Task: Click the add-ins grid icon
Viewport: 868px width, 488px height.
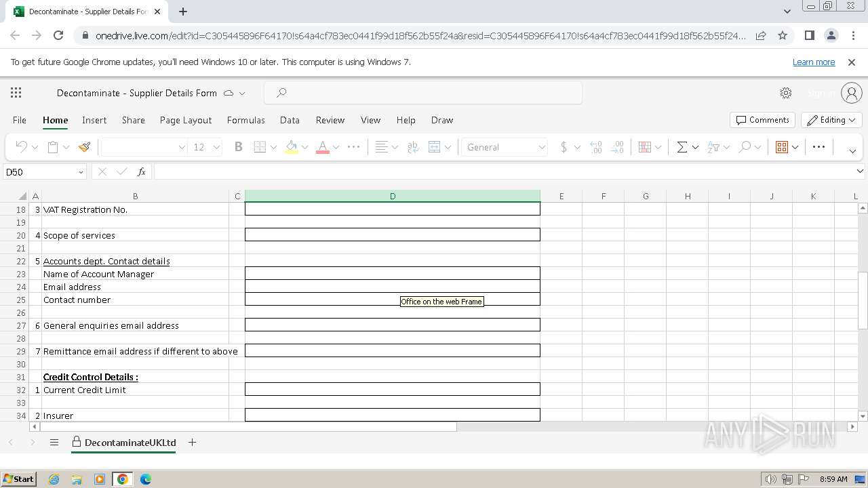Action: tap(782, 147)
